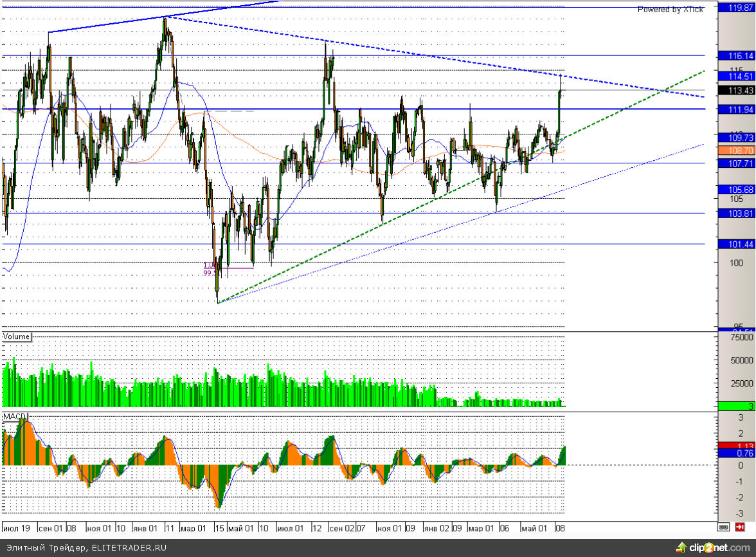Click the chain link icon below the chart
756x557 pixels.
723,527
